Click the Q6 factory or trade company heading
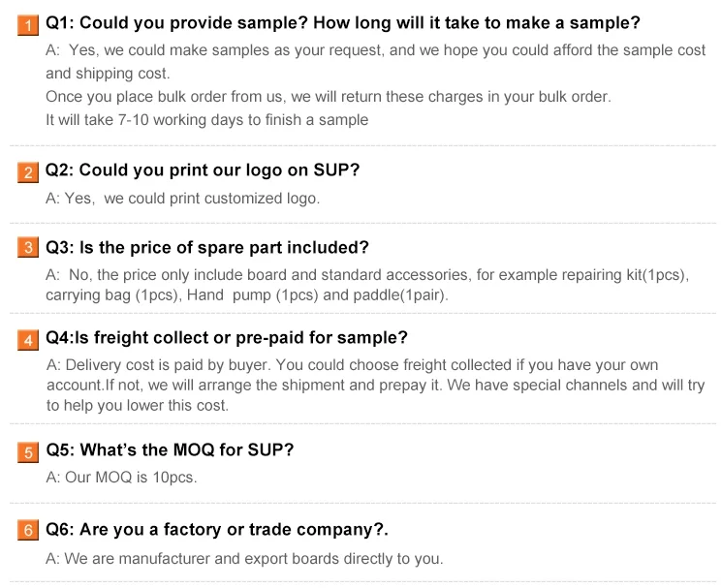 coord(217,530)
